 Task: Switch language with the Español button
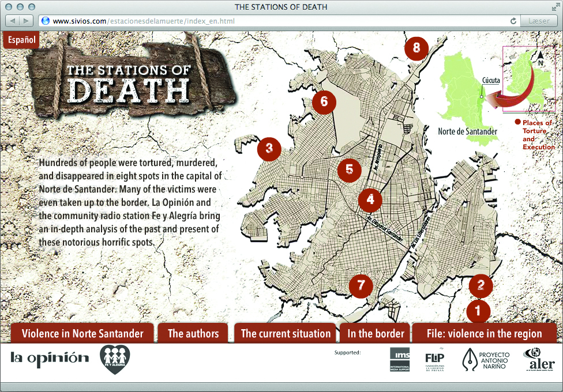click(x=21, y=40)
